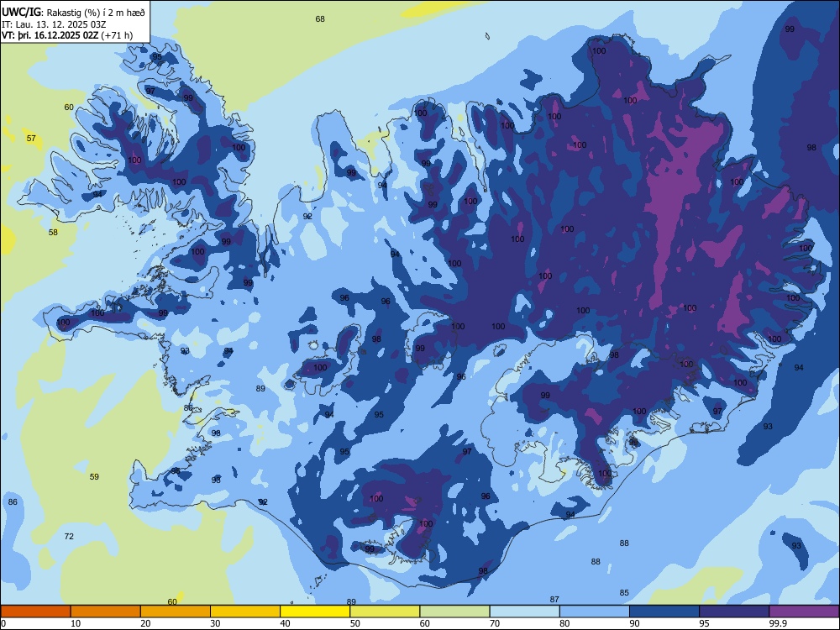The width and height of the screenshot is (840, 630).
Task: Pick the 50–60 yellow-green legend swatch
Action: pyautogui.click(x=385, y=612)
